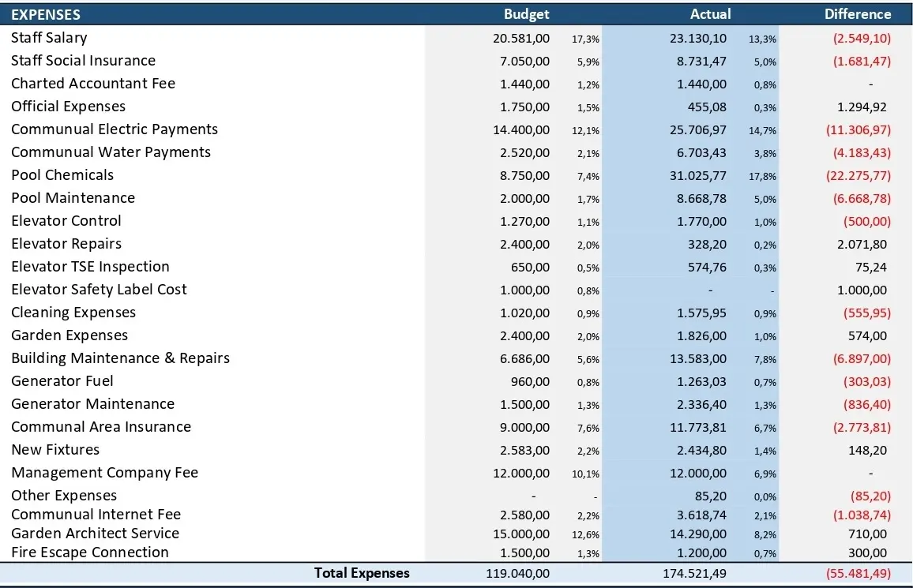Click the Fire Escape Connection row label
Screen dimensions: 913x588
90,552
